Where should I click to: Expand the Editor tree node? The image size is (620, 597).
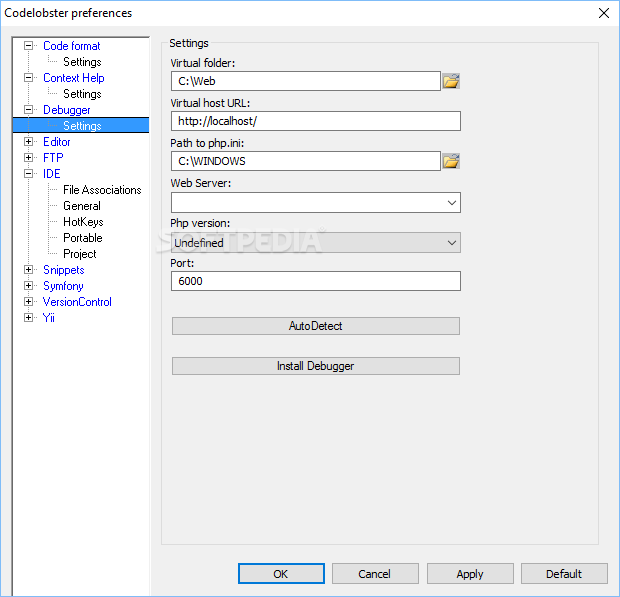click(28, 142)
